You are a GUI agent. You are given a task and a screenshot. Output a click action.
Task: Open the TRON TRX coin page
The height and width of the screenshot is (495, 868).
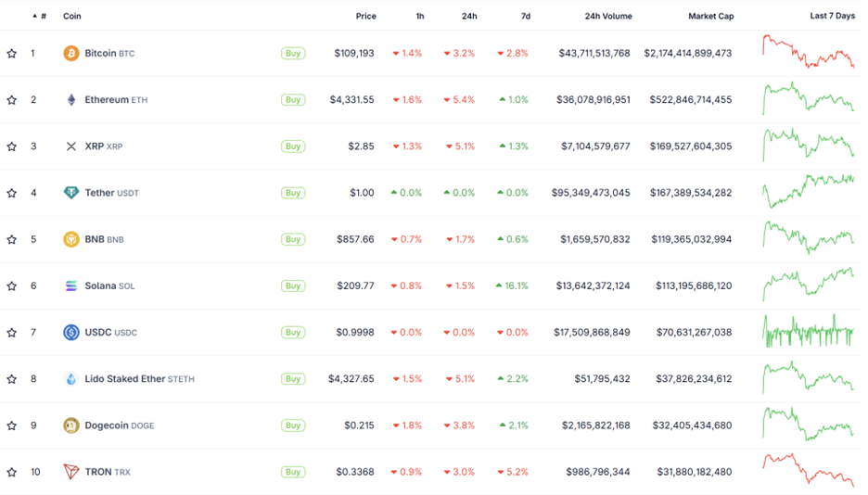[108, 472]
